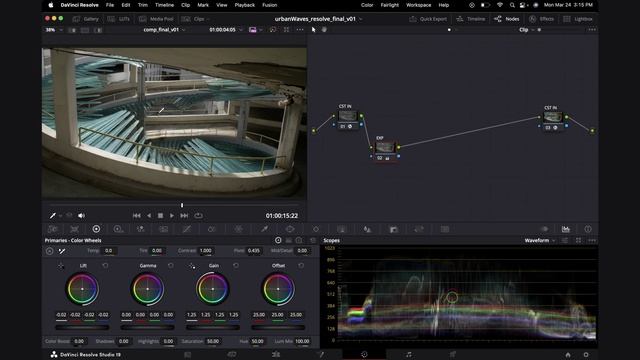Open the Key palette
The image size is (640, 360).
tap(393, 229)
